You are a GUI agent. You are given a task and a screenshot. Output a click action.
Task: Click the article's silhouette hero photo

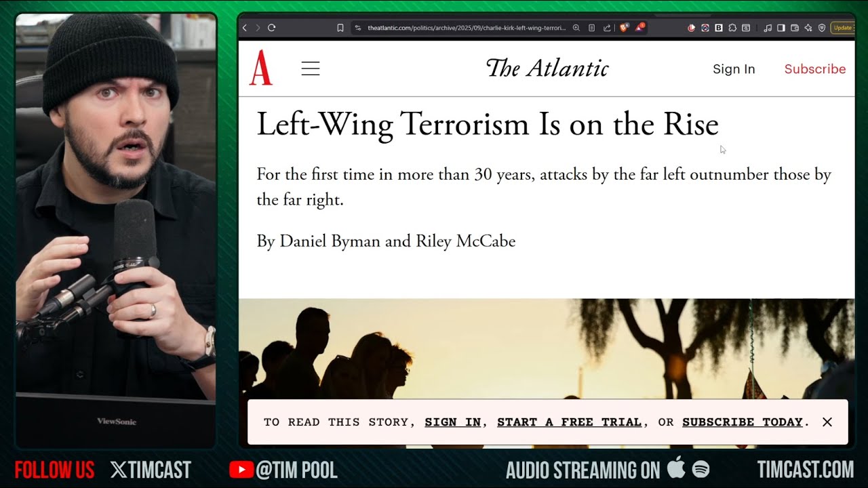[x=547, y=349]
